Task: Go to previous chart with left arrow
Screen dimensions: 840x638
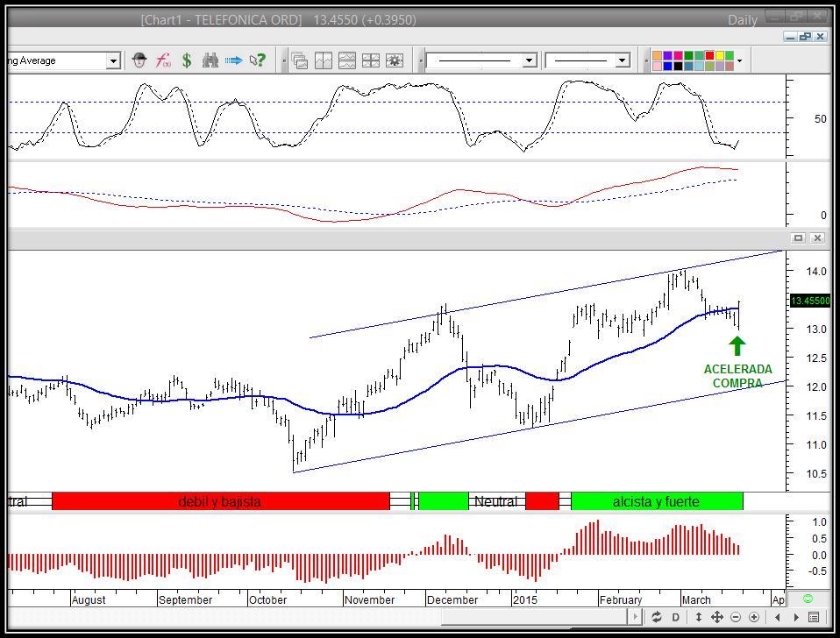Action: coord(778,617)
